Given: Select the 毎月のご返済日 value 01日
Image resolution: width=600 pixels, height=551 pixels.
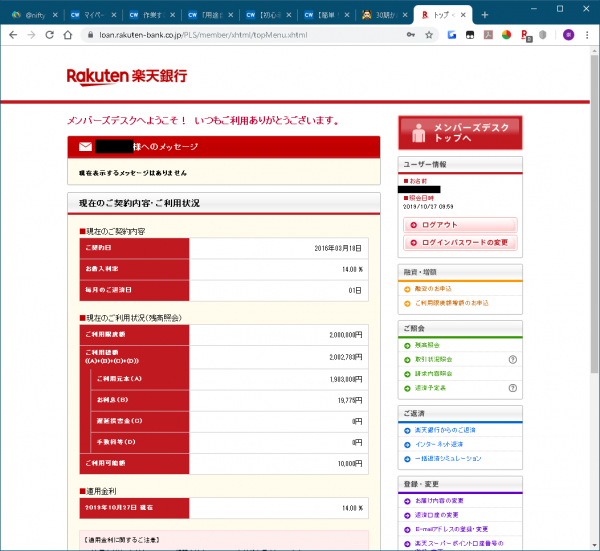Looking at the screenshot, I should (355, 291).
